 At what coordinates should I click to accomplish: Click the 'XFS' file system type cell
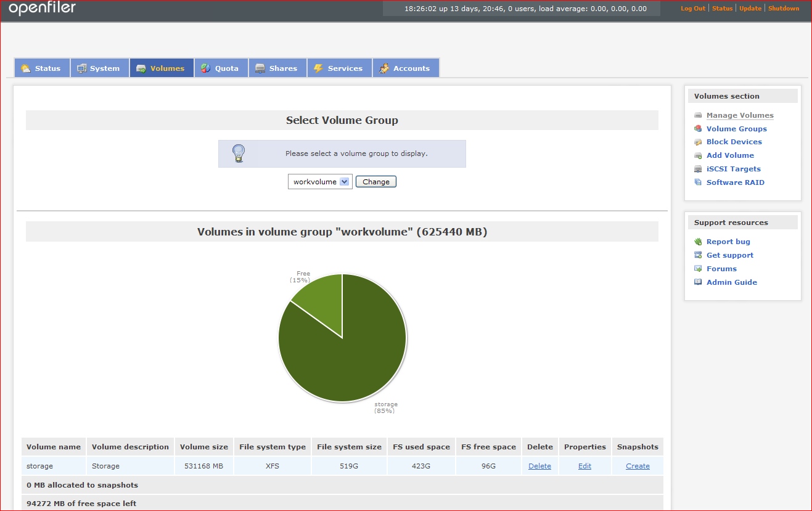pos(273,466)
